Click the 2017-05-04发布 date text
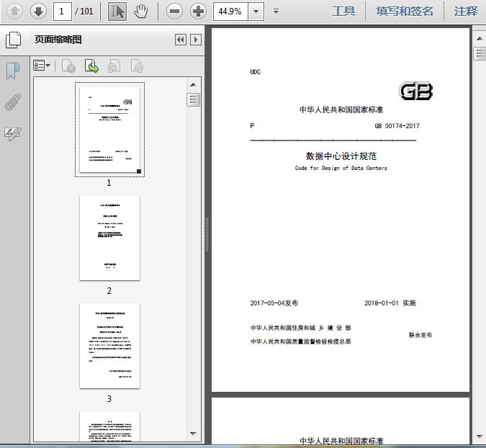 point(274,303)
